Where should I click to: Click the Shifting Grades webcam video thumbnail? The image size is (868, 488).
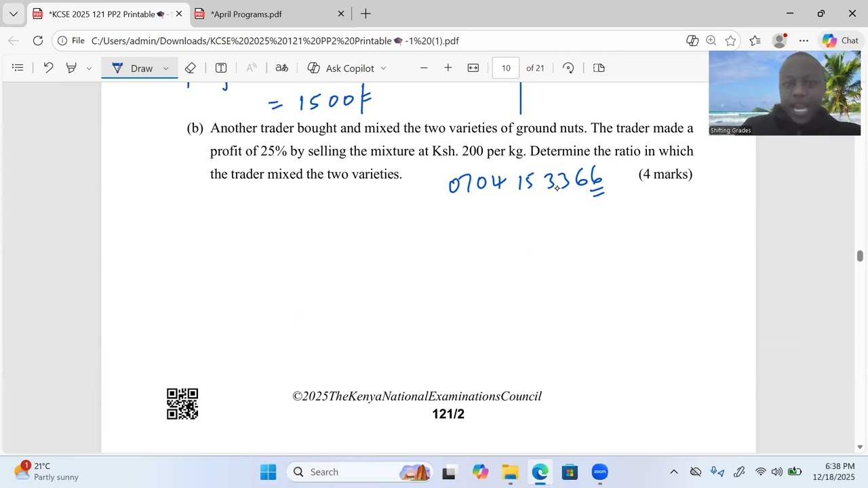click(785, 94)
